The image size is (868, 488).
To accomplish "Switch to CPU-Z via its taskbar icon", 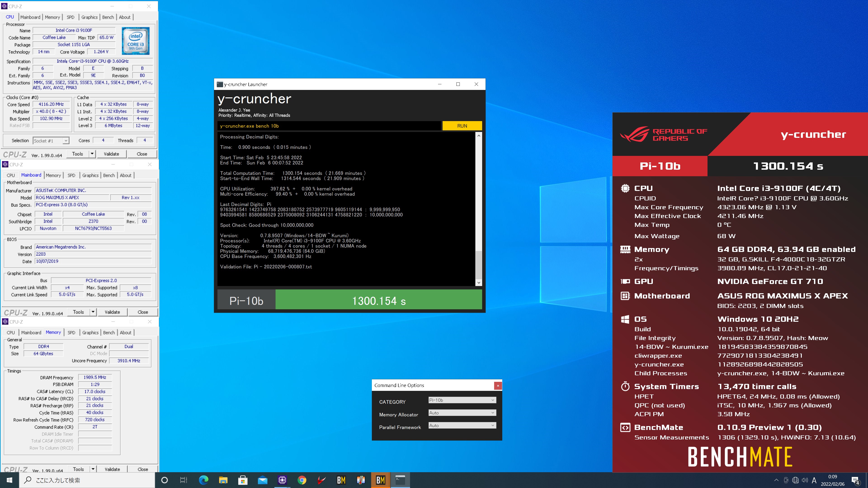I will pos(282,480).
